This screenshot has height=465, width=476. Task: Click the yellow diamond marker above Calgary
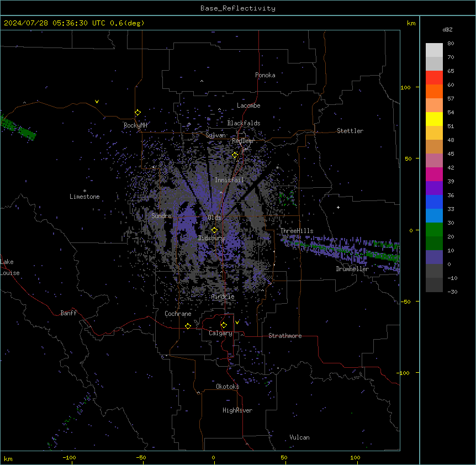point(224,325)
